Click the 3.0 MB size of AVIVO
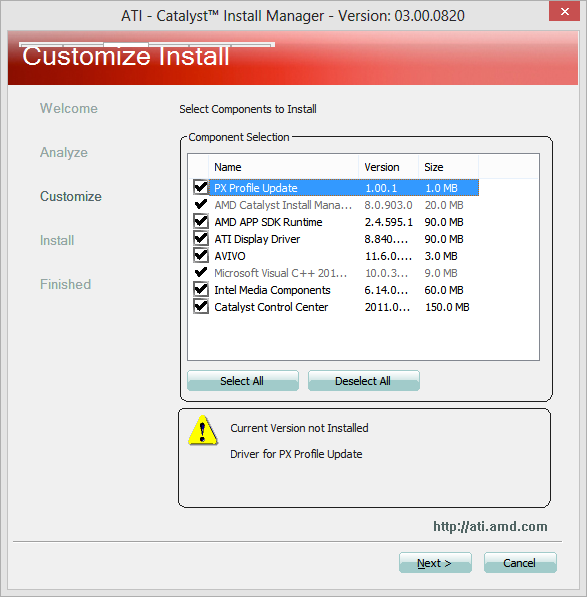Image resolution: width=587 pixels, height=597 pixels. 441,256
